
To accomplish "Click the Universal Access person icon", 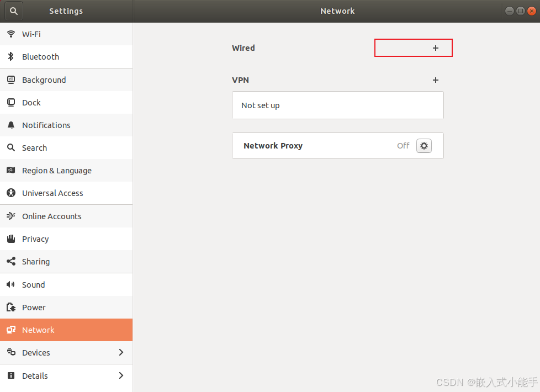I will click(x=11, y=193).
